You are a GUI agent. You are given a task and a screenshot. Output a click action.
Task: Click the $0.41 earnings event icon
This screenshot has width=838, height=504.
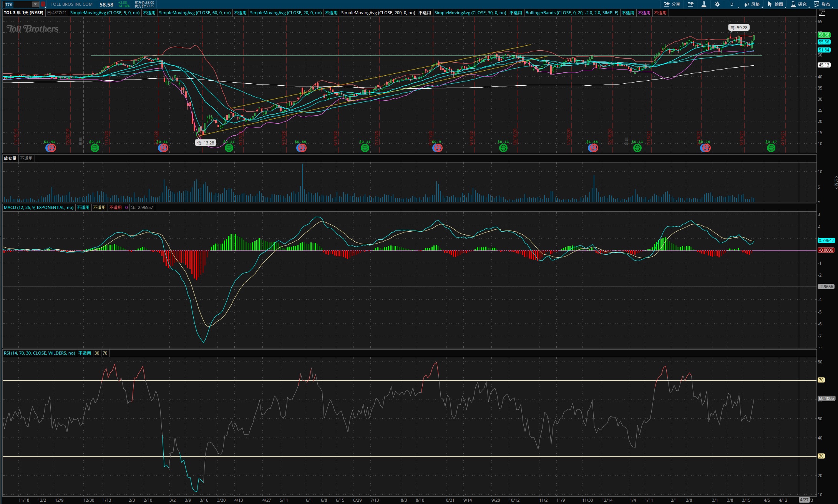coord(163,148)
